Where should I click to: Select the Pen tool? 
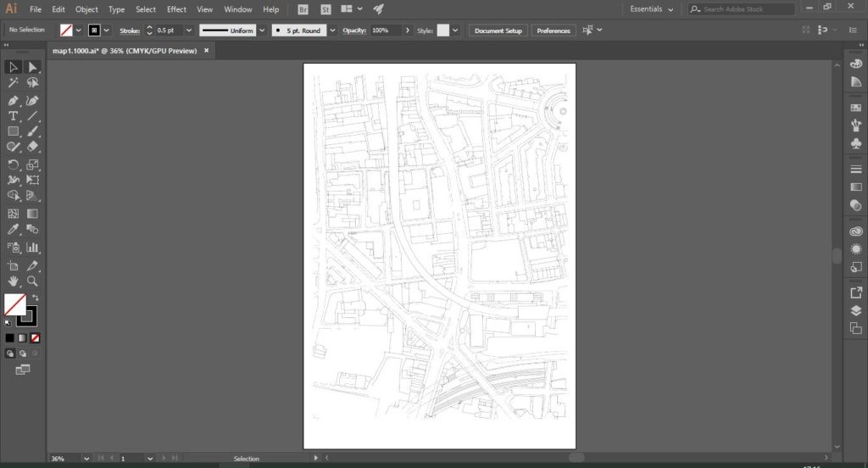(x=13, y=101)
